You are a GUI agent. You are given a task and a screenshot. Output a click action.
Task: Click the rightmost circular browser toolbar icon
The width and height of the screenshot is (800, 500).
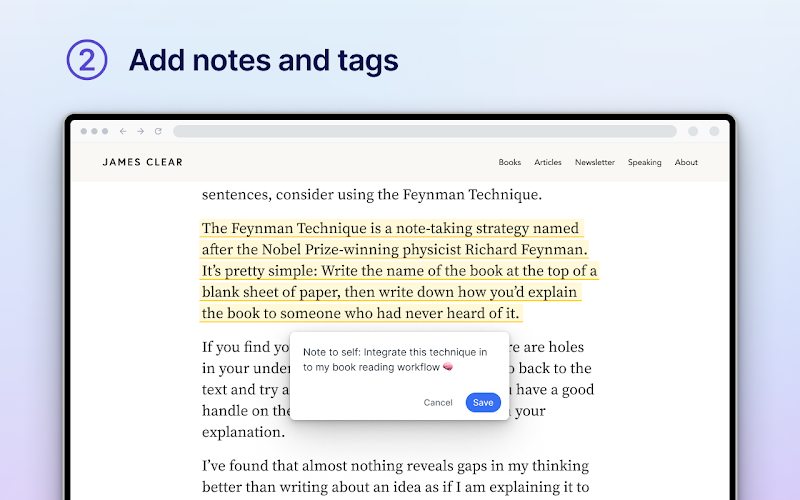[x=714, y=131]
